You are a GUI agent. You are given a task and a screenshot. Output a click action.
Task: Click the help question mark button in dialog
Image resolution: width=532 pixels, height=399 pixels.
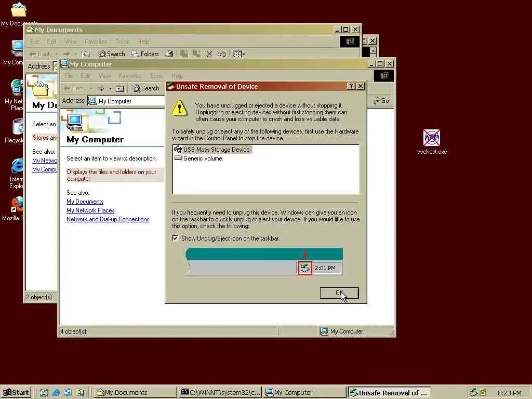(352, 86)
